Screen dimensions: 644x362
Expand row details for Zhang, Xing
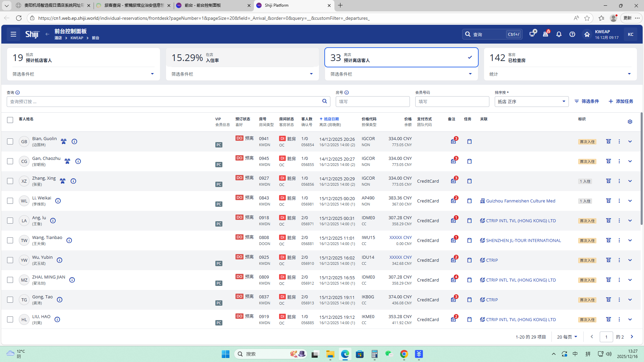tap(630, 181)
